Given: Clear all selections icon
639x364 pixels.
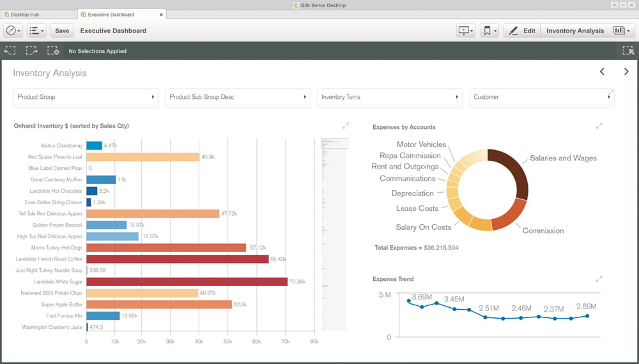Looking at the screenshot, I should (53, 51).
